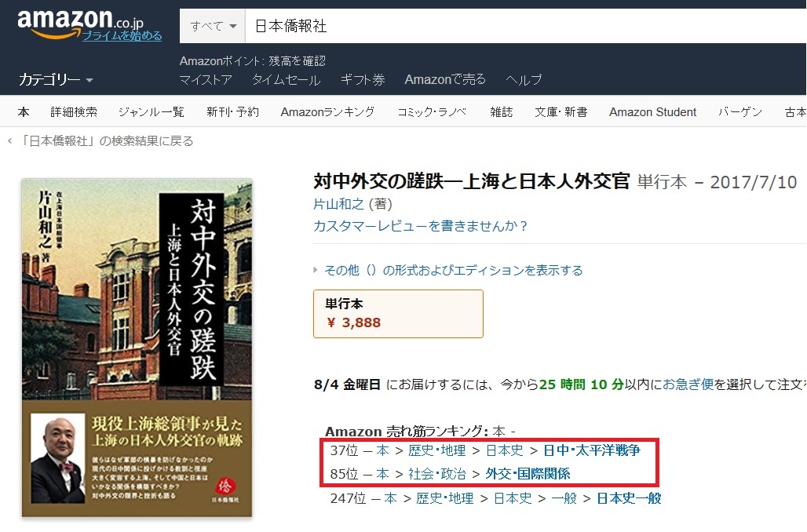
Task: Open the すべて search category dropdown
Action: tap(213, 26)
